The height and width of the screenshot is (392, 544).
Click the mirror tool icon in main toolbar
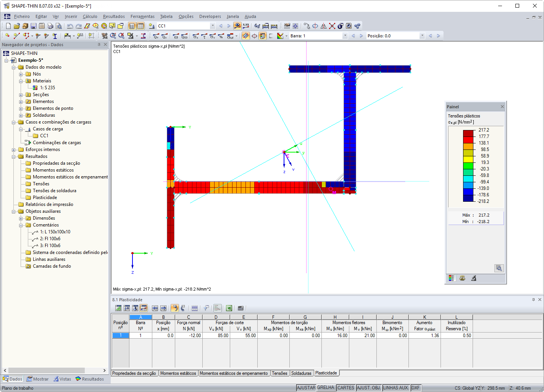click(x=324, y=26)
